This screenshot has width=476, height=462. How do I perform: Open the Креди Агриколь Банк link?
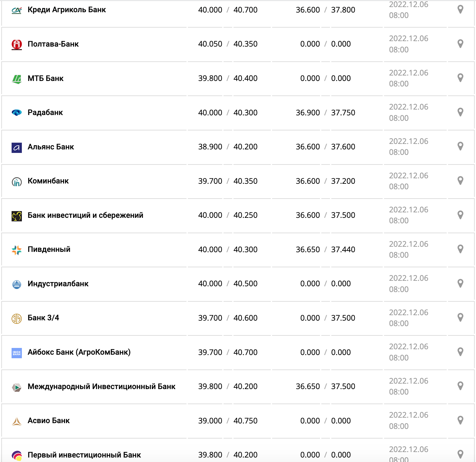pos(67,10)
